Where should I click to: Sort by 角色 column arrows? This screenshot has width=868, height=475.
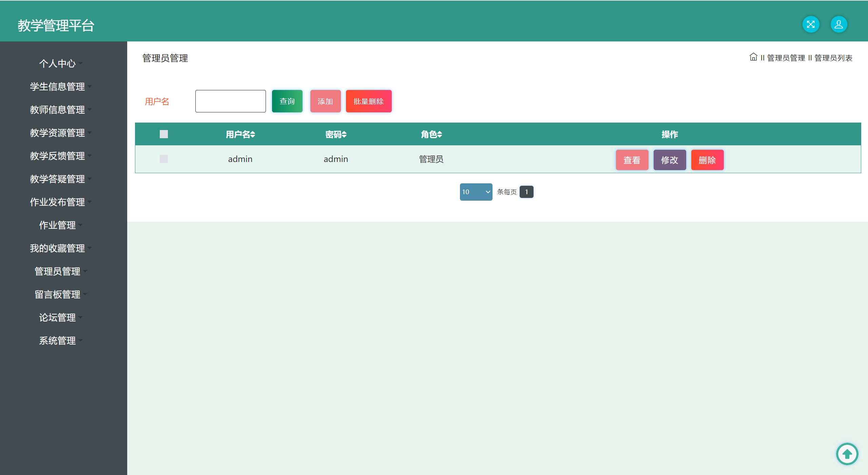tap(440, 134)
